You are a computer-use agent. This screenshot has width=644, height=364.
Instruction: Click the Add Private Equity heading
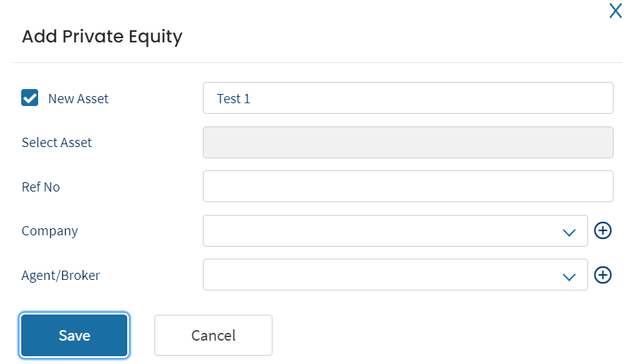click(x=102, y=37)
